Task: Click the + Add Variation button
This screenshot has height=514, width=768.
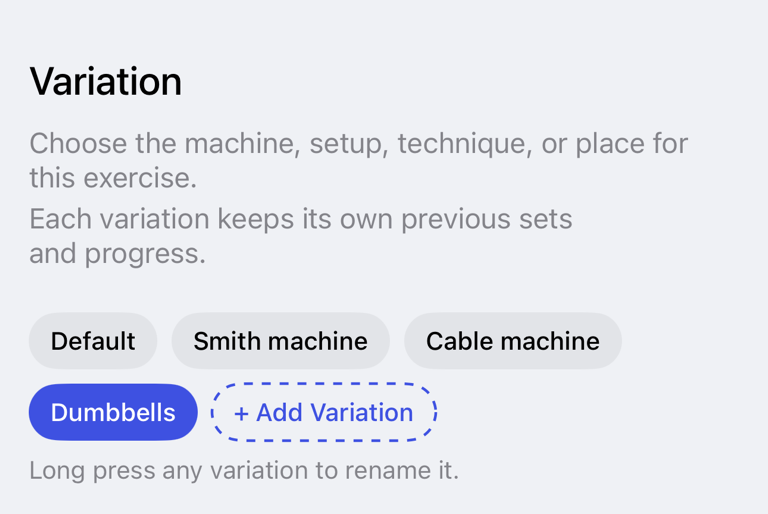Action: [x=324, y=412]
